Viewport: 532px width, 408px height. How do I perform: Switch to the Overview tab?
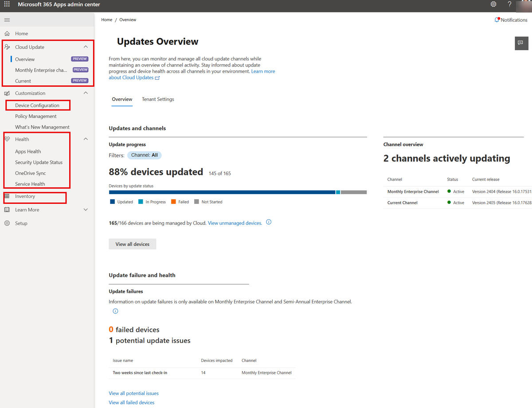(x=122, y=99)
